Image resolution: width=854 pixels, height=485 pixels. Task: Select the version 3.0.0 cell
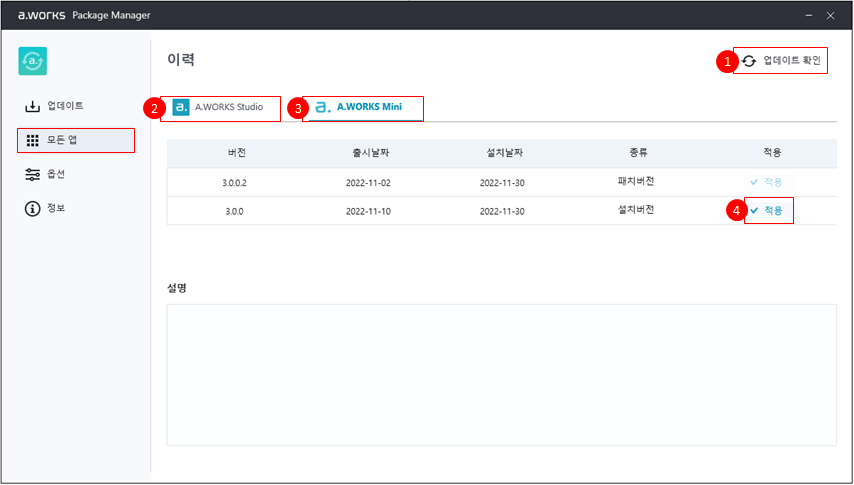[x=234, y=211]
